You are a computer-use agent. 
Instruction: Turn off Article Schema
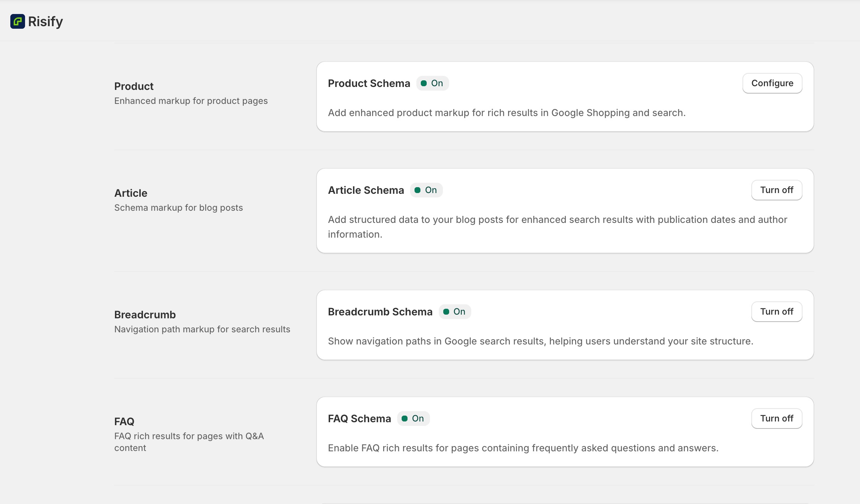(x=777, y=190)
